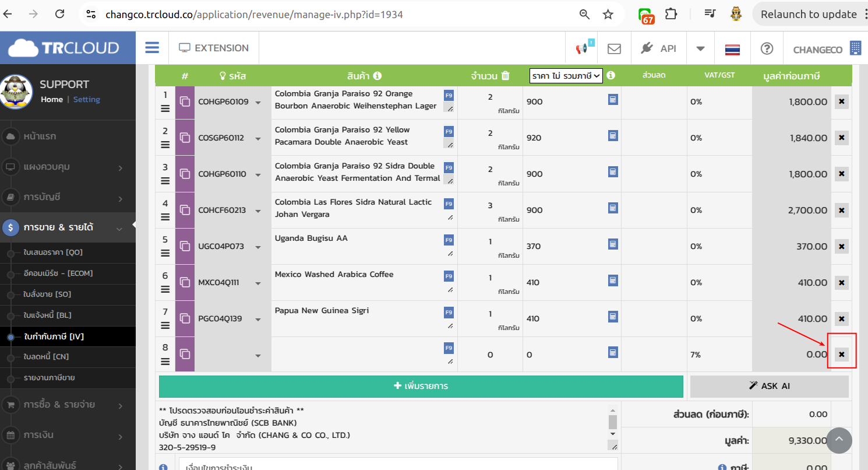This screenshot has height=470, width=868.
Task: Click the info icon next to สินค้า header
Action: (x=377, y=76)
